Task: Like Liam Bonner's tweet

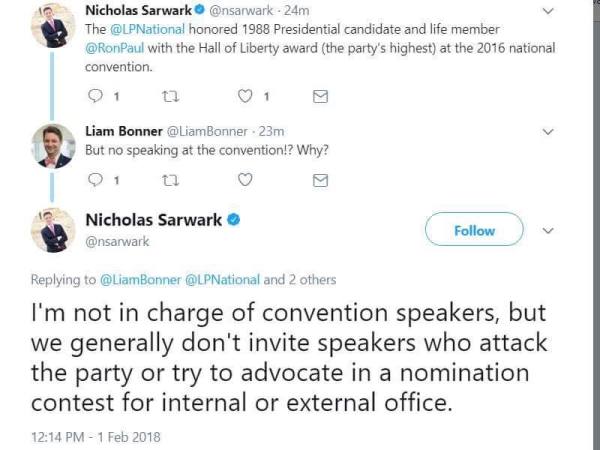Action: point(245,179)
